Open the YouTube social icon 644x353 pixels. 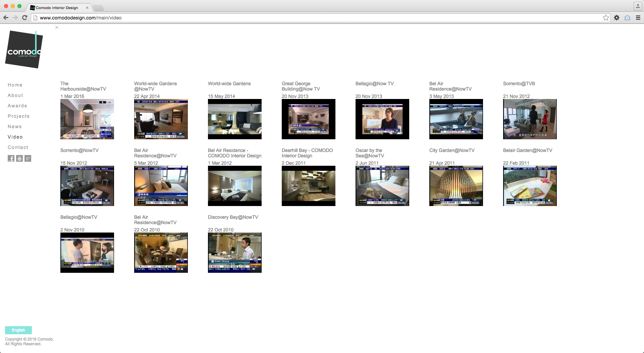point(19,158)
